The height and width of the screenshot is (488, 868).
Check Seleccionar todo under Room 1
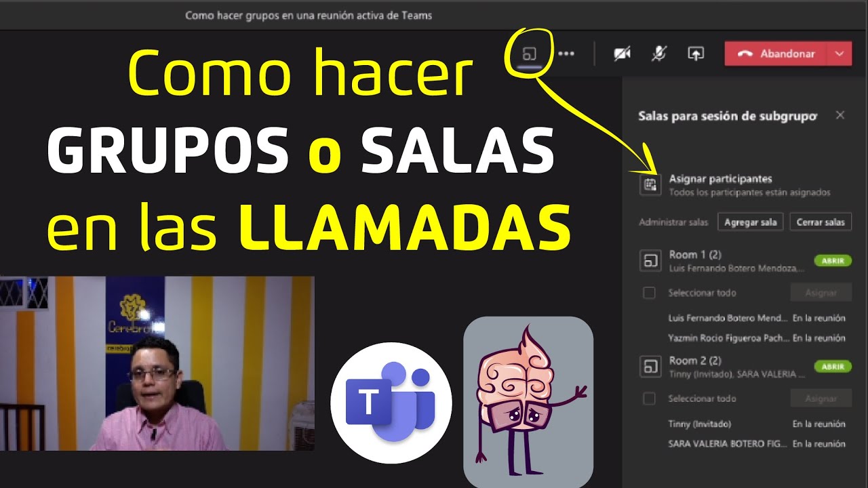click(x=650, y=293)
